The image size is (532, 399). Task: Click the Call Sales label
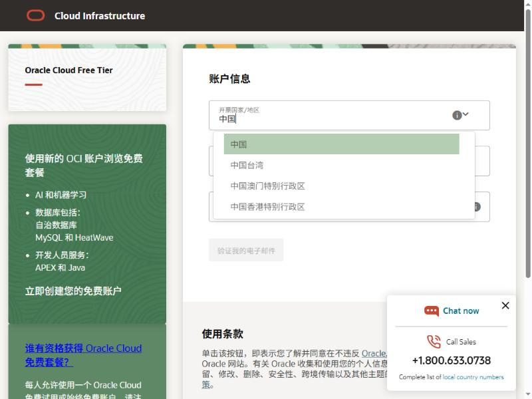tap(461, 342)
